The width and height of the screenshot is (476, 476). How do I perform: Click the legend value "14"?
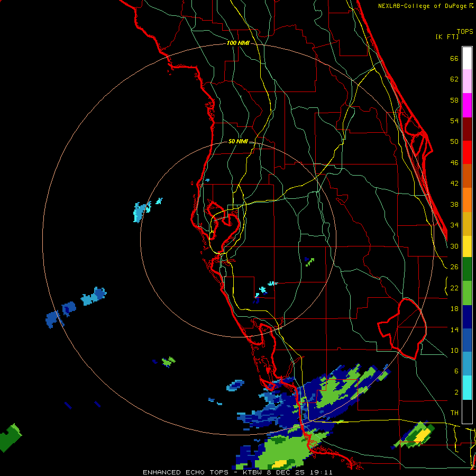tap(454, 329)
